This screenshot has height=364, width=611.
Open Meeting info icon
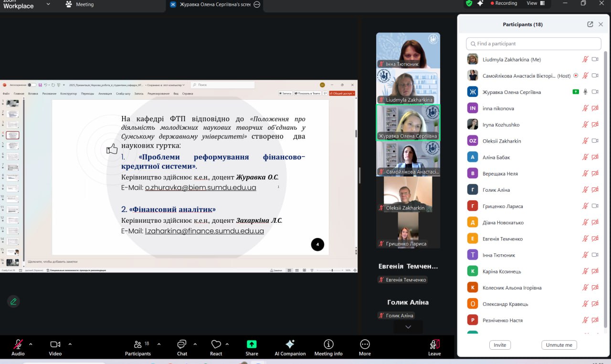click(x=328, y=344)
